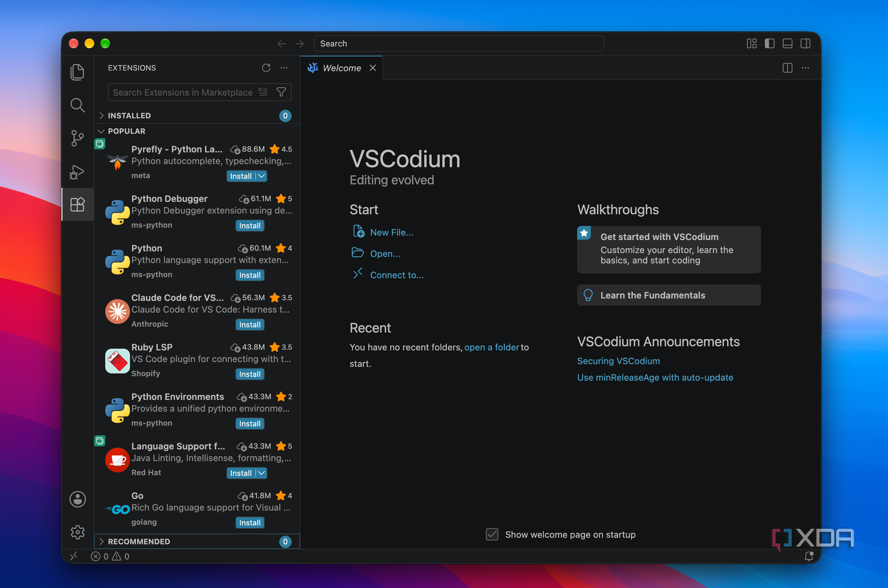This screenshot has width=888, height=588.
Task: Click the Pyrefly extension bee icon
Action: 117,162
